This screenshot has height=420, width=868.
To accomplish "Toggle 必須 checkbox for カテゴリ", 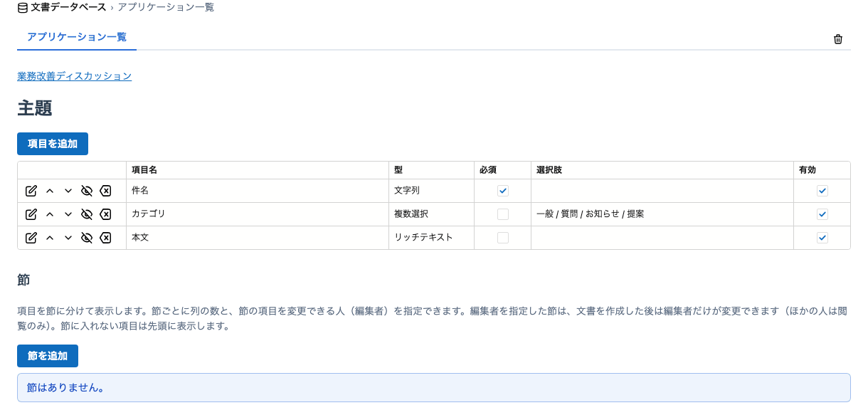I will click(503, 214).
